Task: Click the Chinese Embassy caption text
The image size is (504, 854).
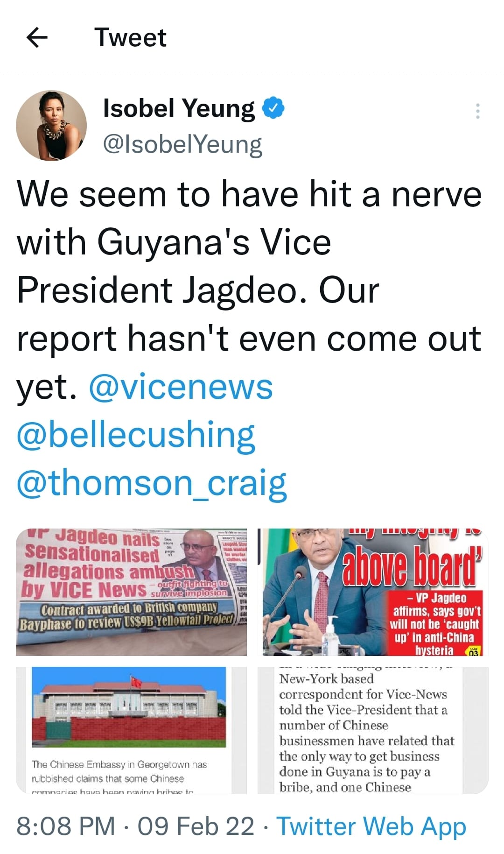Action: click(119, 777)
